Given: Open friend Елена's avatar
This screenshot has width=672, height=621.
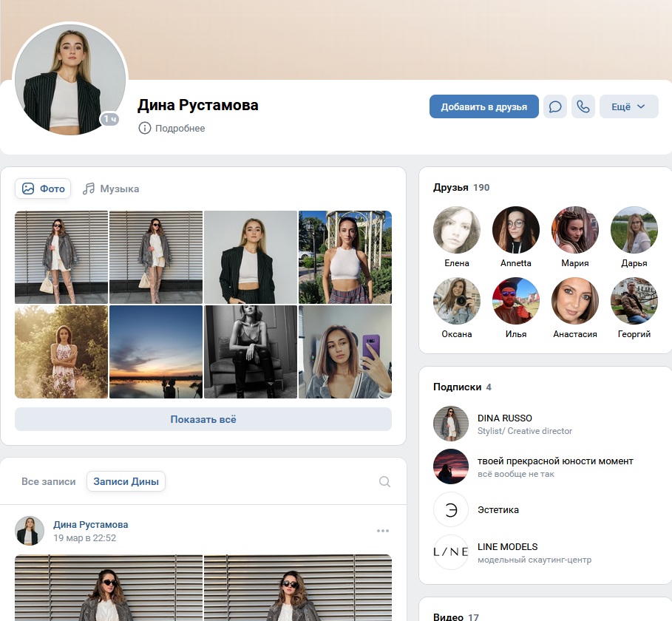Looking at the screenshot, I should (456, 230).
